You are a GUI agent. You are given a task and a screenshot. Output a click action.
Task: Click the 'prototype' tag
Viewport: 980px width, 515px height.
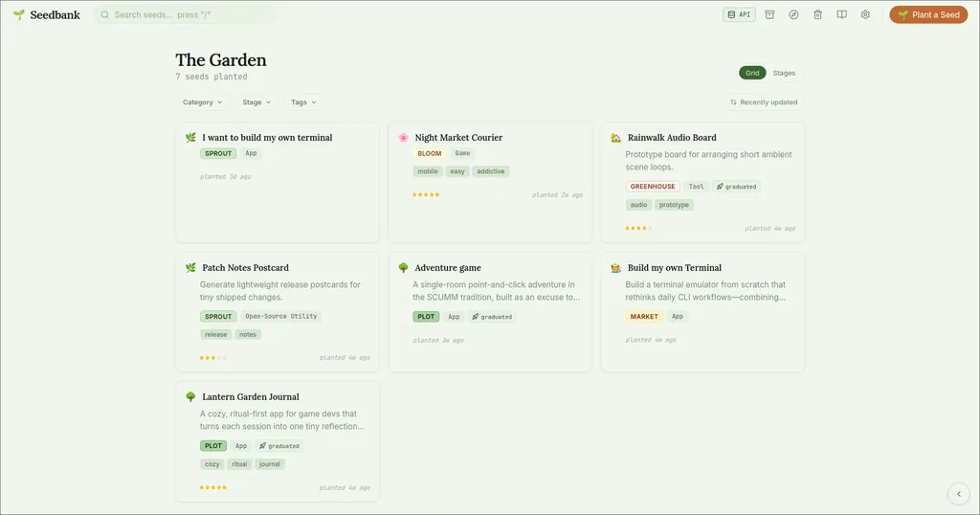pos(674,205)
